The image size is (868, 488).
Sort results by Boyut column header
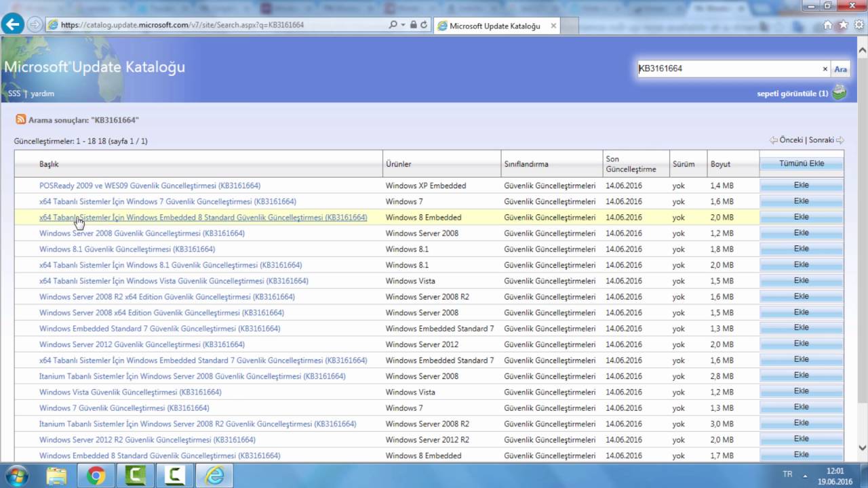click(720, 164)
